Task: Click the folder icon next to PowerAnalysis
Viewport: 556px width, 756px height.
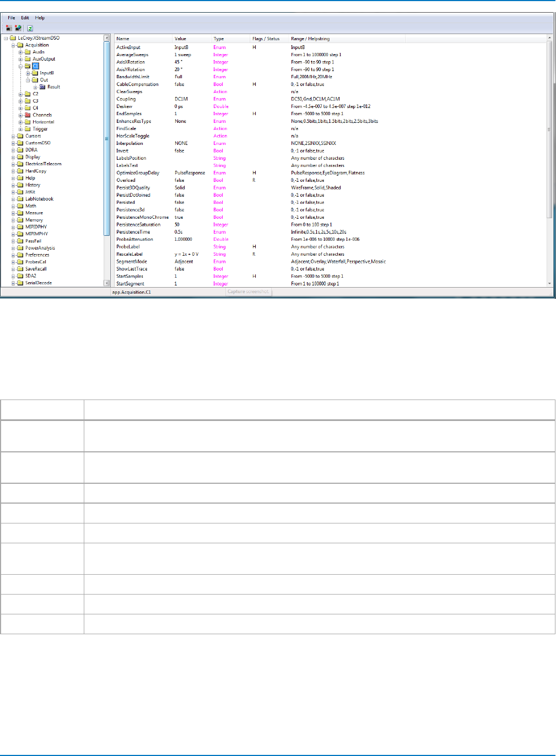Action: (20, 248)
